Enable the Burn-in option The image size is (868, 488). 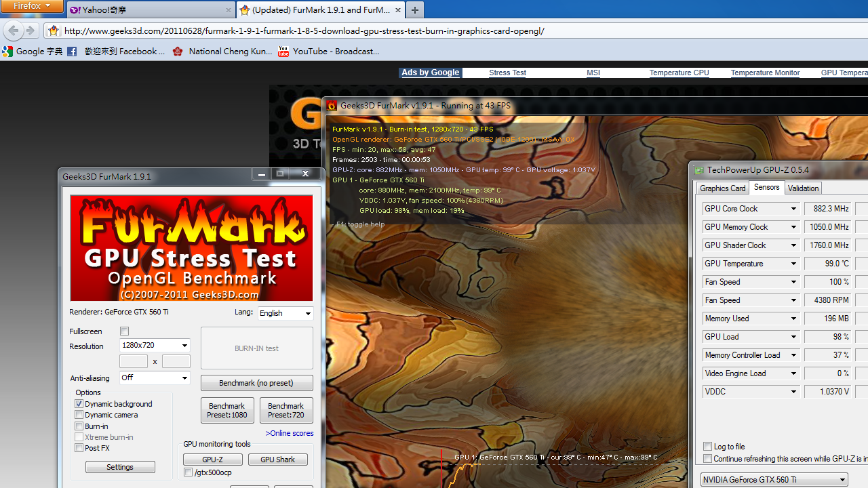coord(79,426)
